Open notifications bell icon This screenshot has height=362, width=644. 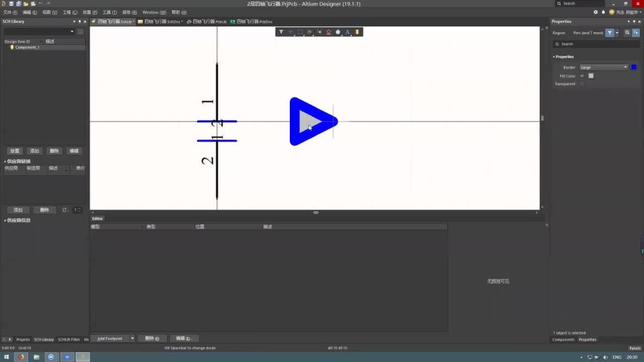tap(603, 12)
